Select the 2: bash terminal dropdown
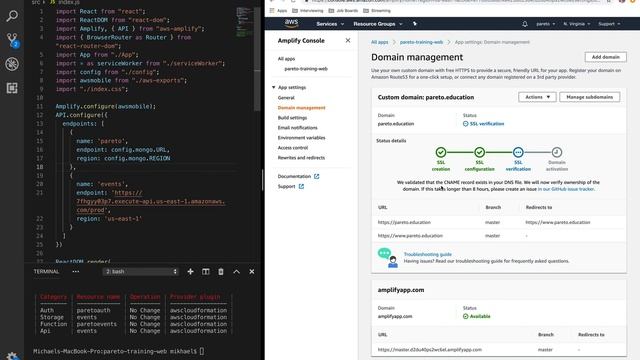 click(141, 271)
